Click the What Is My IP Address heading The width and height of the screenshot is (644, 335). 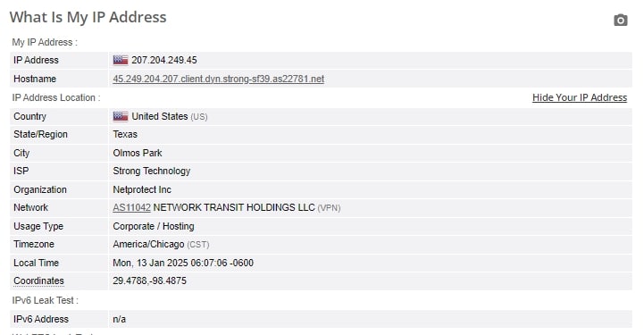(88, 17)
